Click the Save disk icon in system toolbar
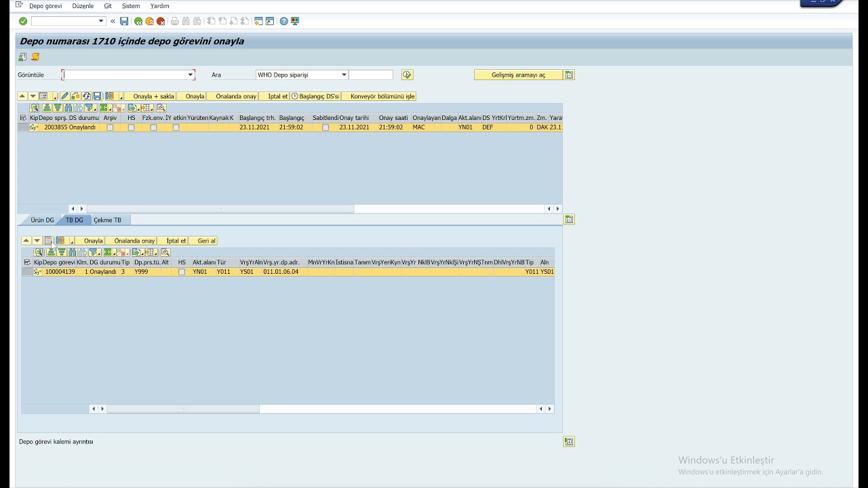The width and height of the screenshot is (868, 488). point(124,21)
